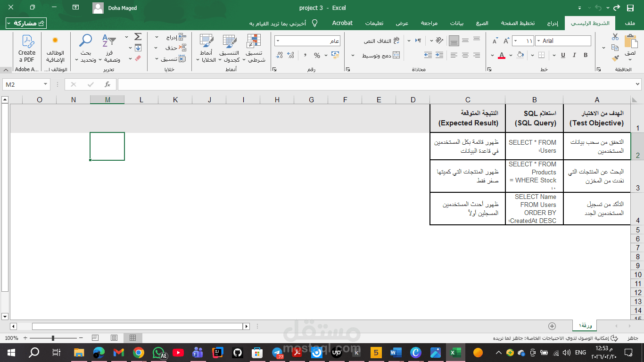The height and width of the screenshot is (362, 644).
Task: Click Create a PDF button
Action: [x=27, y=48]
